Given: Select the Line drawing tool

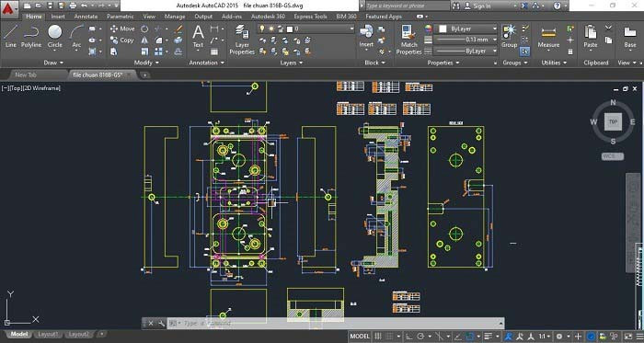Looking at the screenshot, I should [11, 36].
